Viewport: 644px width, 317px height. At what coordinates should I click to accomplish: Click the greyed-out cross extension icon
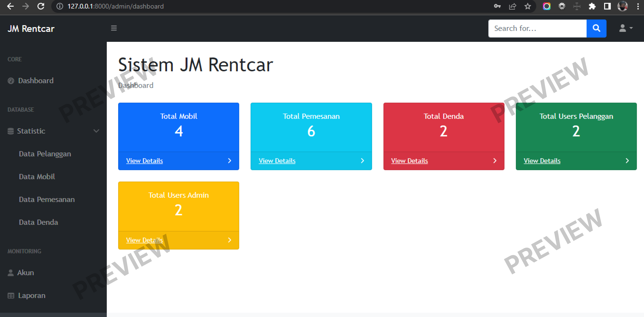click(577, 6)
